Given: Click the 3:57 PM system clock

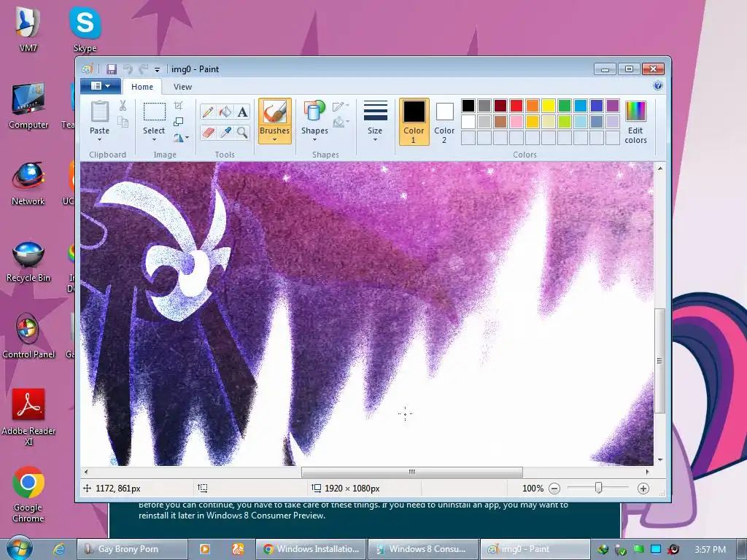Looking at the screenshot, I should click(710, 550).
